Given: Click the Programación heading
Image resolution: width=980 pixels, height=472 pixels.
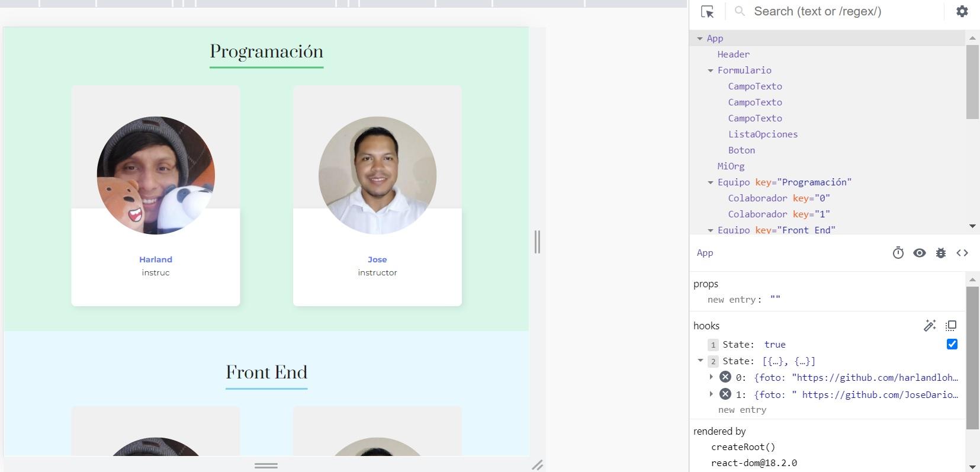Looking at the screenshot, I should (x=266, y=52).
